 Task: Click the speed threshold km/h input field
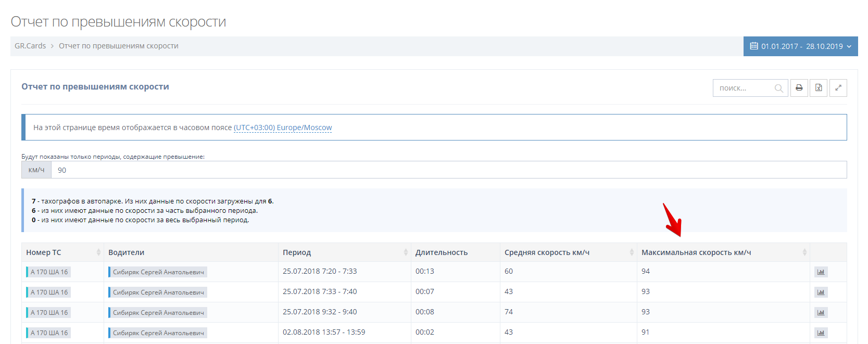pyautogui.click(x=448, y=170)
